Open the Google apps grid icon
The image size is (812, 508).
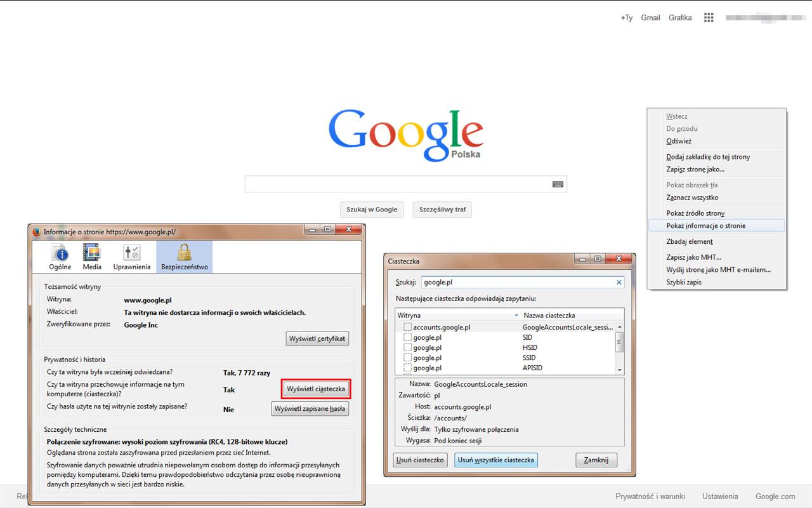click(709, 18)
